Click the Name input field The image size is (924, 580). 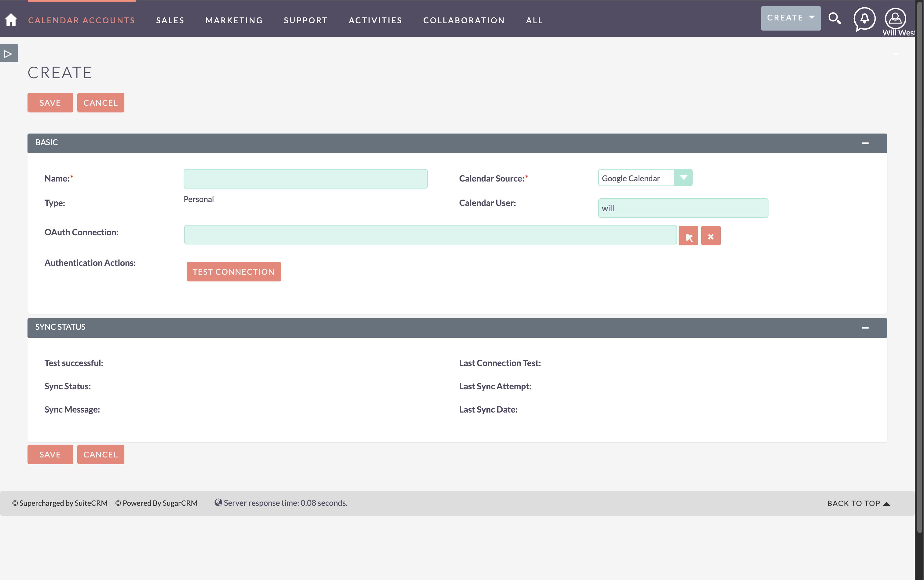305,178
